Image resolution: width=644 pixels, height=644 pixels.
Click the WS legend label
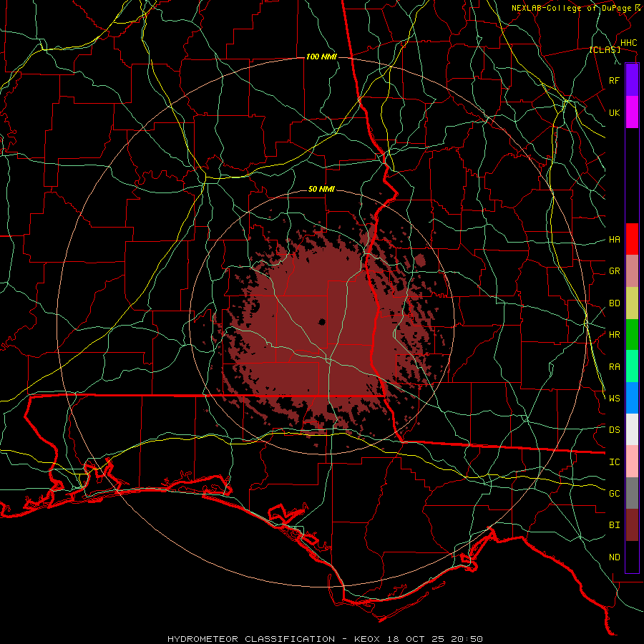pyautogui.click(x=614, y=398)
